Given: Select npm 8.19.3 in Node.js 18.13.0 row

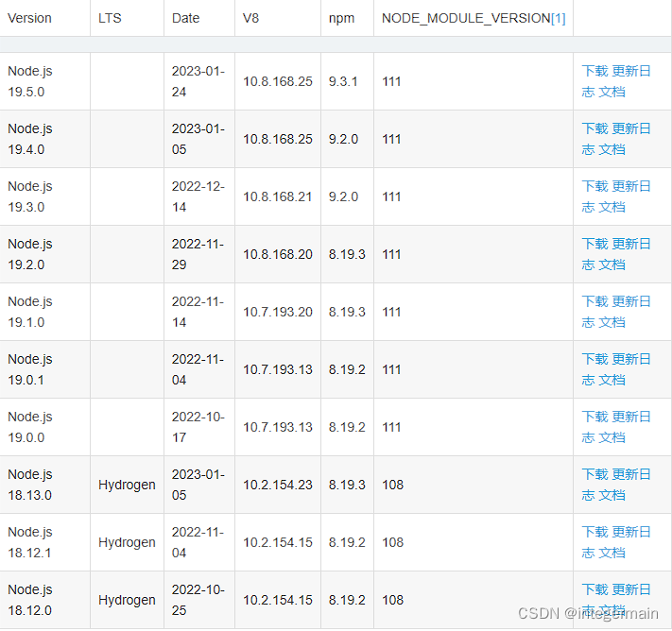Looking at the screenshot, I should click(347, 485).
